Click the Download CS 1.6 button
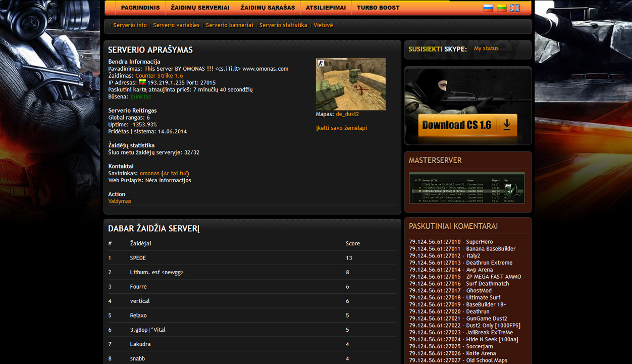This screenshot has width=632, height=364. pyautogui.click(x=467, y=125)
